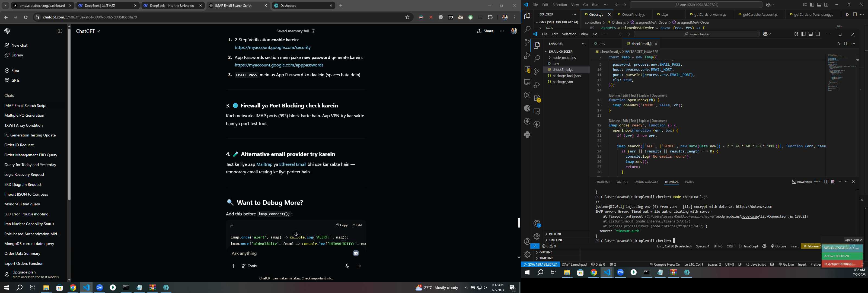Open ChatGPT conversation options three-dot menu
868x293 pixels.
[x=502, y=31]
